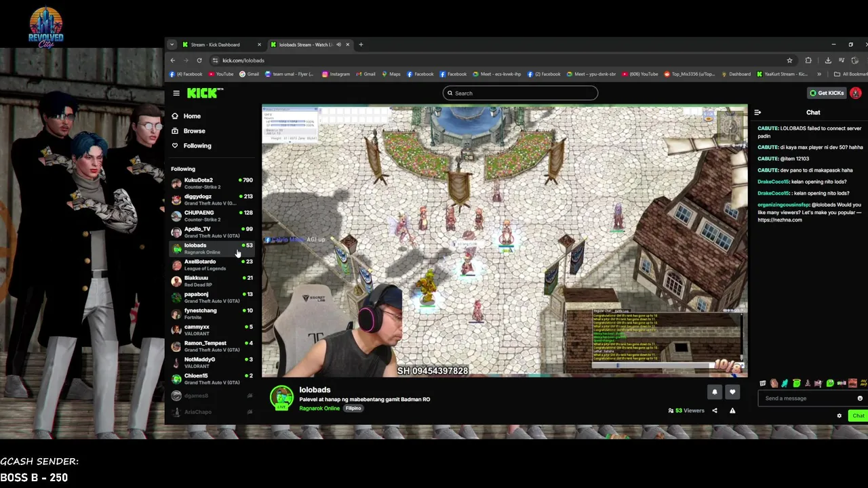The image size is (868, 488).
Task: Bookmark the page with the star icon
Action: pyautogui.click(x=789, y=60)
